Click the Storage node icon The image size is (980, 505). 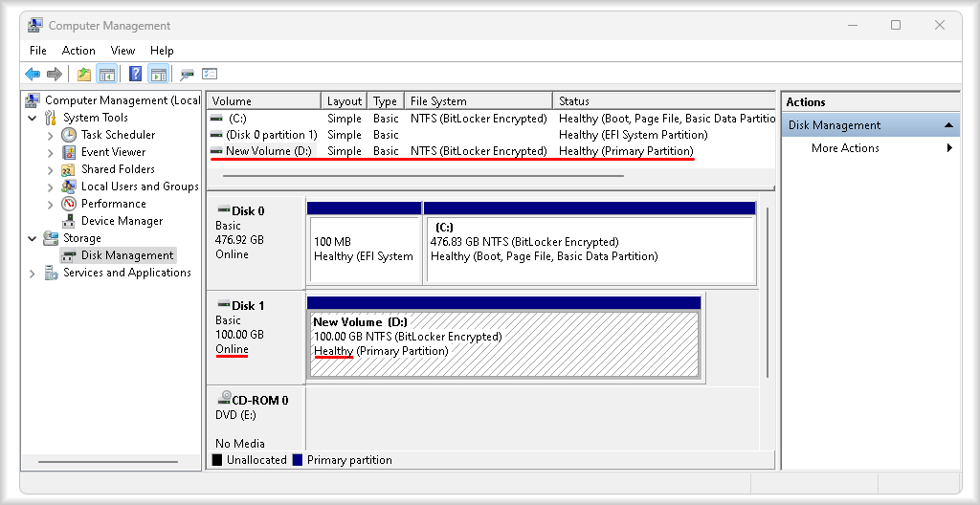pyautogui.click(x=51, y=238)
